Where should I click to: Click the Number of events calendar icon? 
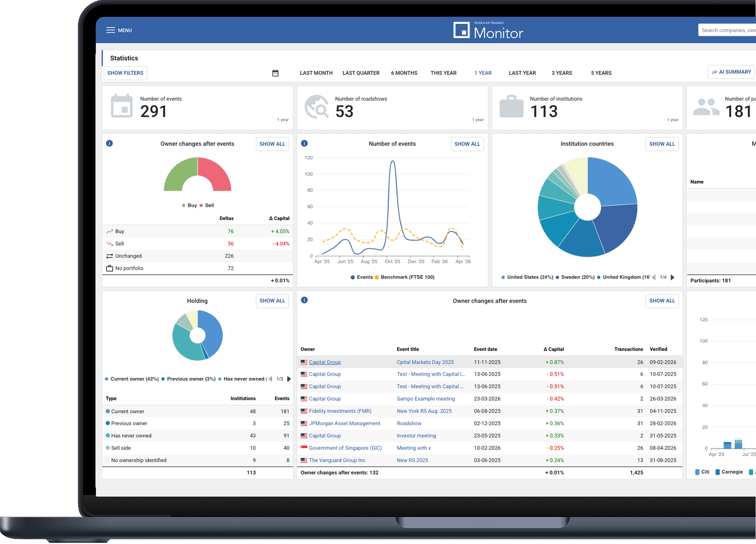tap(121, 106)
